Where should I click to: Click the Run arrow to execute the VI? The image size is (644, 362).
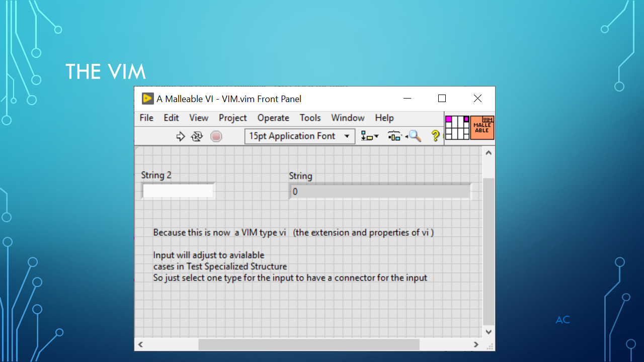pos(181,136)
